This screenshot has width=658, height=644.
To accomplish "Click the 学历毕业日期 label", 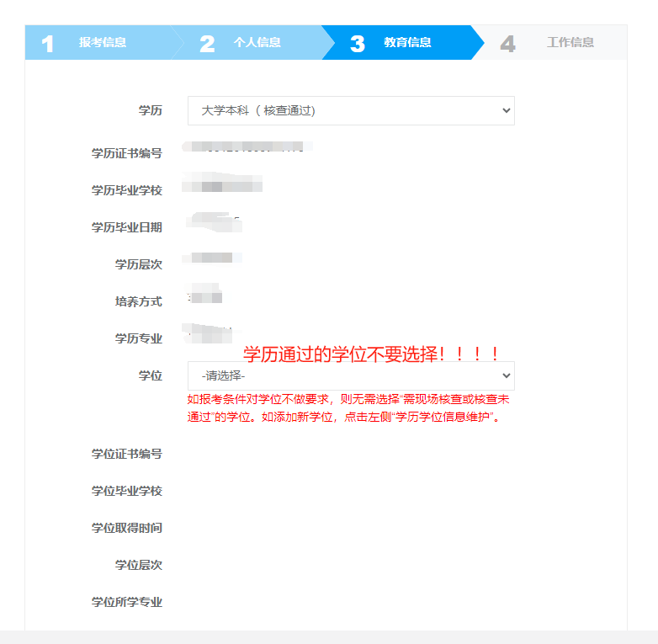I will 127,227.
